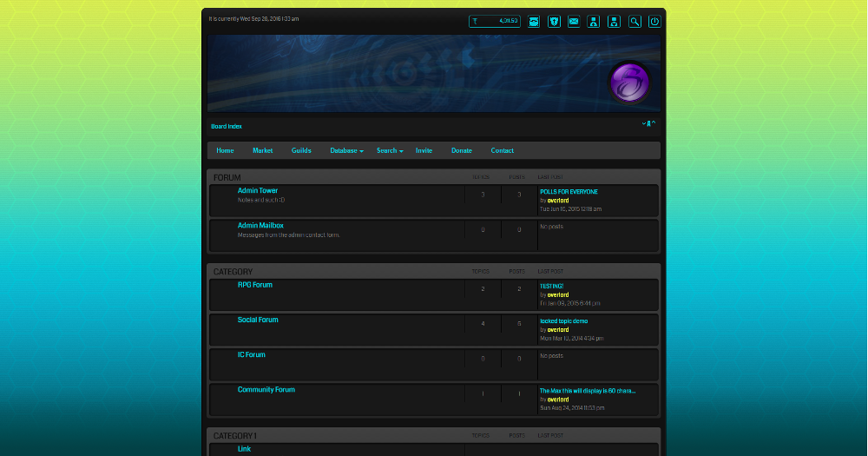The image size is (868, 456).
Task: Expand the Search dropdown menu
Action: [390, 150]
